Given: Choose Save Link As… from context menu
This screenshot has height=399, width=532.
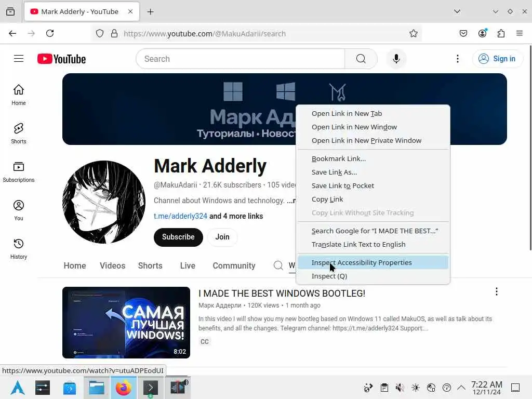Looking at the screenshot, I should point(373,172).
